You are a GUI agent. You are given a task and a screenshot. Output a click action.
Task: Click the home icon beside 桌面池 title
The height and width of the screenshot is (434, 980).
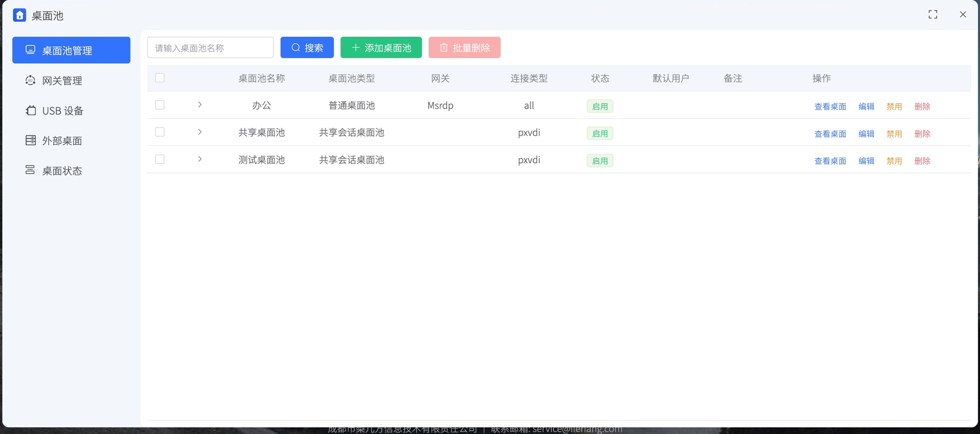(x=20, y=15)
